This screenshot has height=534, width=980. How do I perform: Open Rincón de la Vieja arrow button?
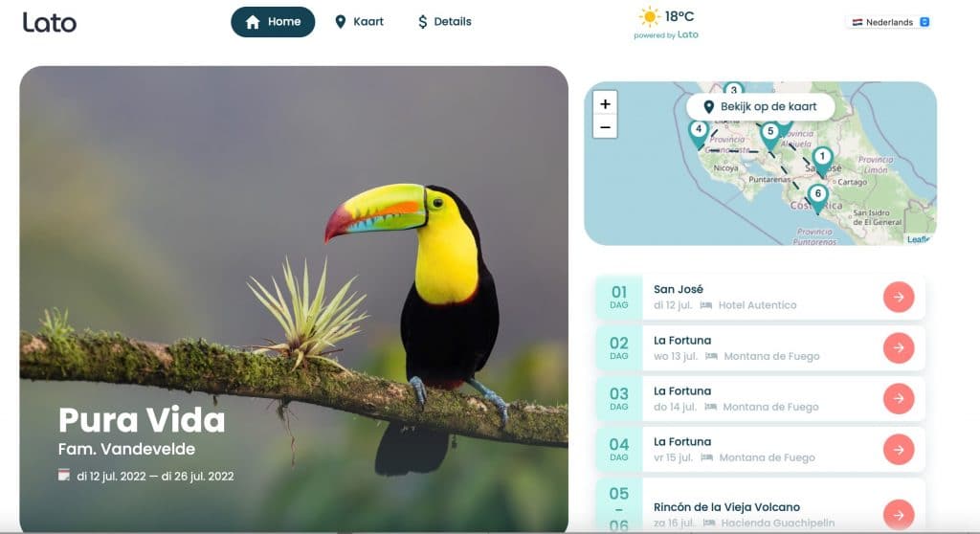click(899, 515)
